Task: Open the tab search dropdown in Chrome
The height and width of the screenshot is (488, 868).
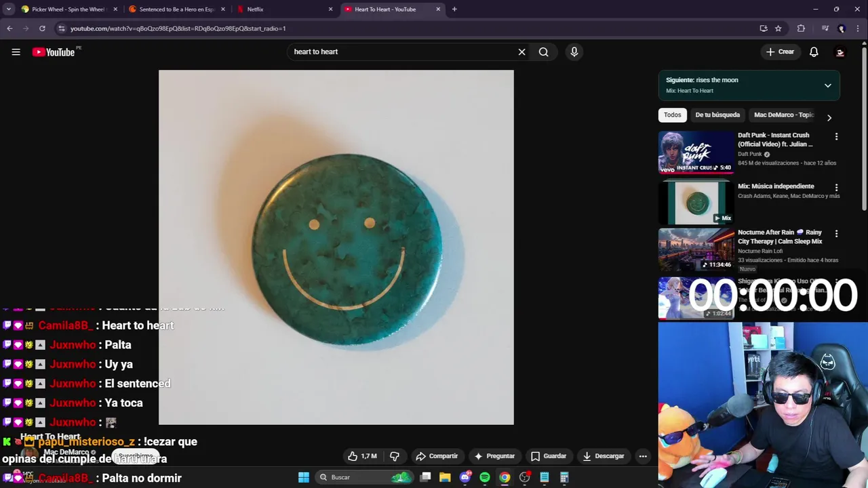Action: tap(9, 9)
